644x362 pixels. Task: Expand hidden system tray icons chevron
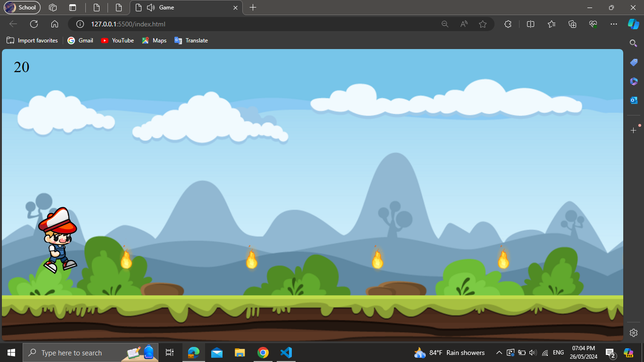(499, 353)
